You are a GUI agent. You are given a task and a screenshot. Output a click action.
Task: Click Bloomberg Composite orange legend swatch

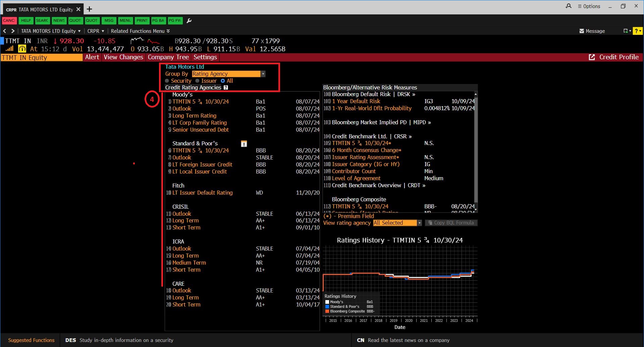(327, 311)
